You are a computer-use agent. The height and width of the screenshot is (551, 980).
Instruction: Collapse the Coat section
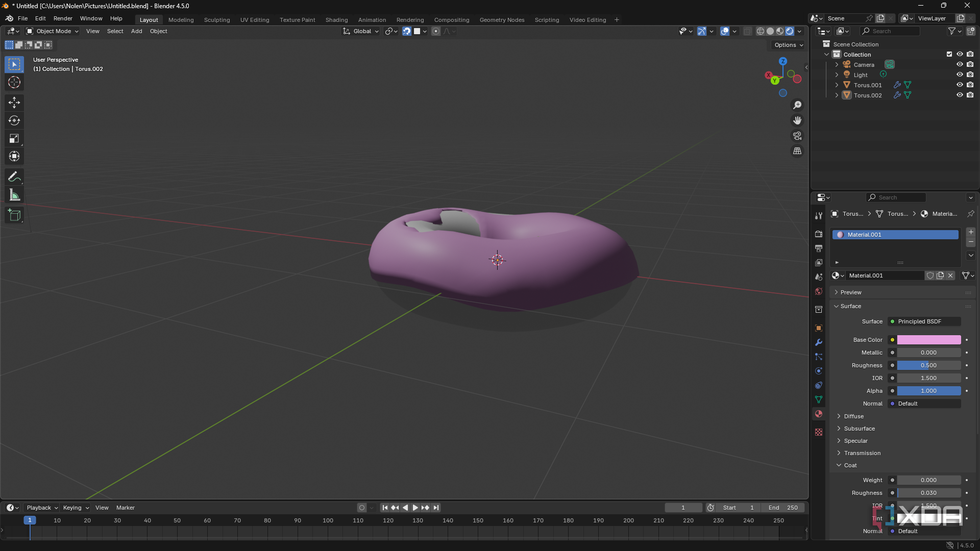[850, 465]
